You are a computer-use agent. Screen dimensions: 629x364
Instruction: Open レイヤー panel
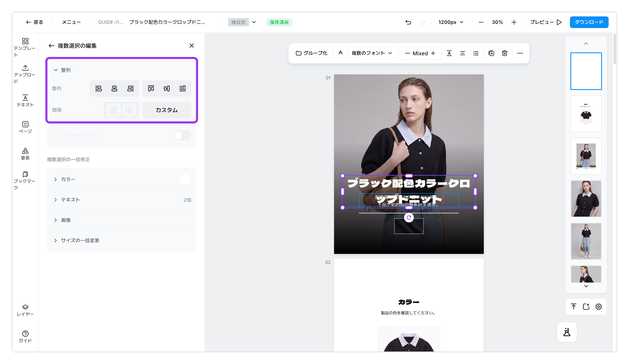[25, 310]
